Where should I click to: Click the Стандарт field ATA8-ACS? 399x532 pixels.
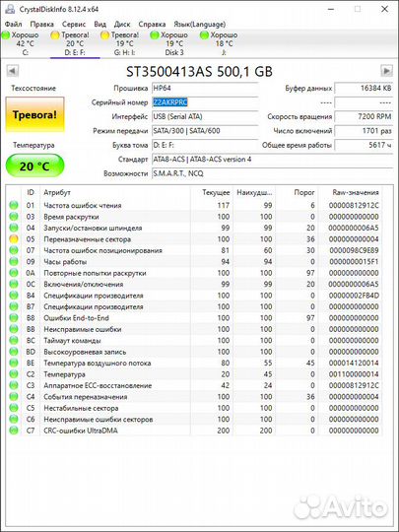pyautogui.click(x=272, y=160)
